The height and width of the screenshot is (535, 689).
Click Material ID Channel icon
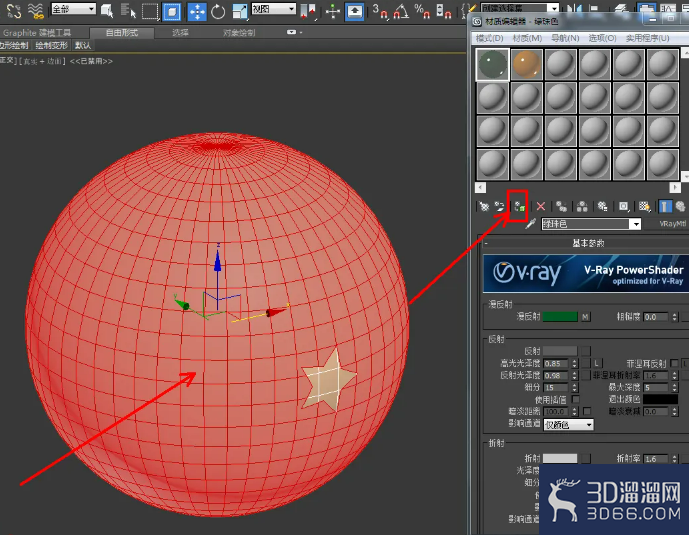coord(624,206)
